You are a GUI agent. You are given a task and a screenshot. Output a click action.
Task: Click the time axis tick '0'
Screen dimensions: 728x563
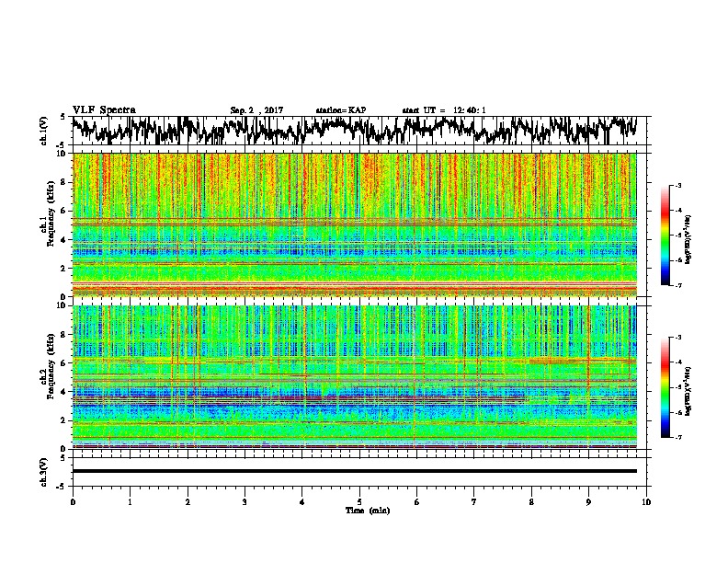[x=73, y=502]
